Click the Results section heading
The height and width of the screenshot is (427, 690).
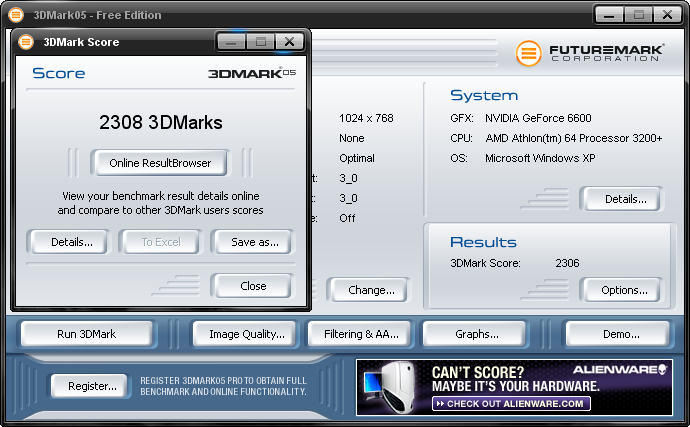click(483, 242)
